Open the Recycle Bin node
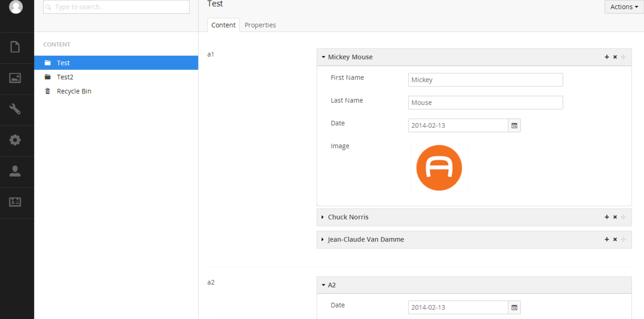644x319 pixels. click(x=74, y=91)
